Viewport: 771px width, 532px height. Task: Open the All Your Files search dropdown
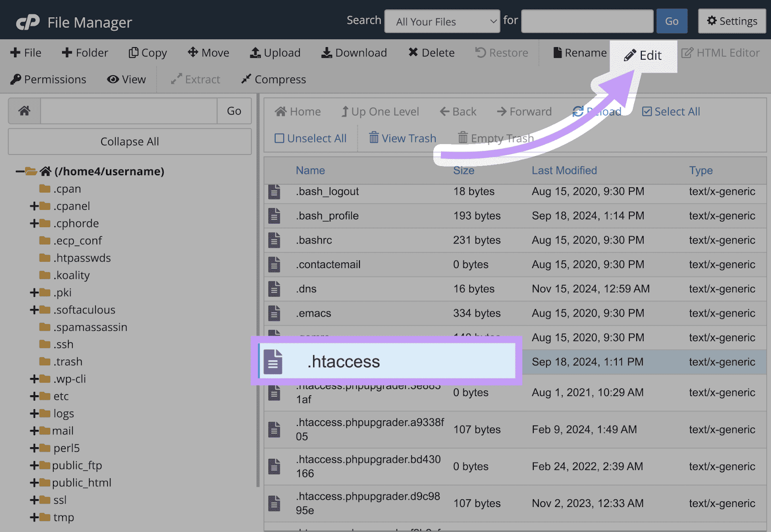click(441, 21)
